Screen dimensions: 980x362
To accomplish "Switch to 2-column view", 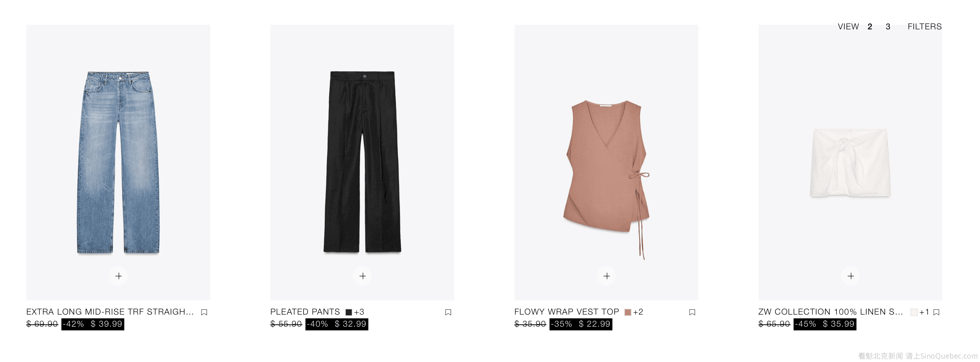I will (870, 27).
